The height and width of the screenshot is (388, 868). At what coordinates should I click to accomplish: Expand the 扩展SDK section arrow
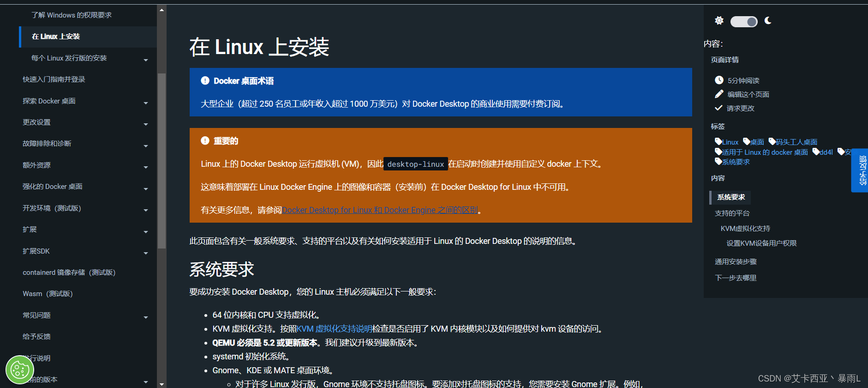[146, 253]
